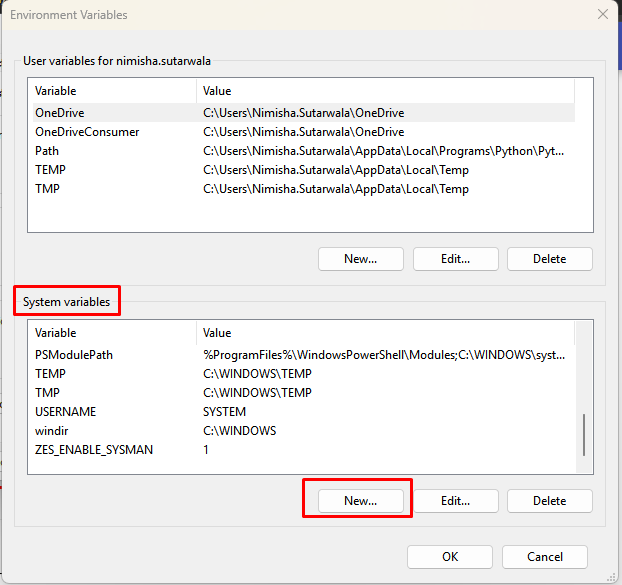
Task: Cancel the Environment Variables dialog
Action: tap(544, 557)
